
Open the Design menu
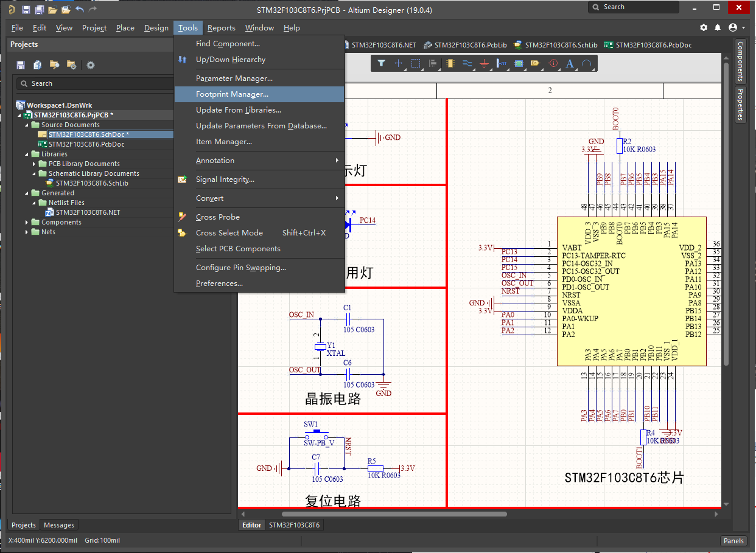156,28
